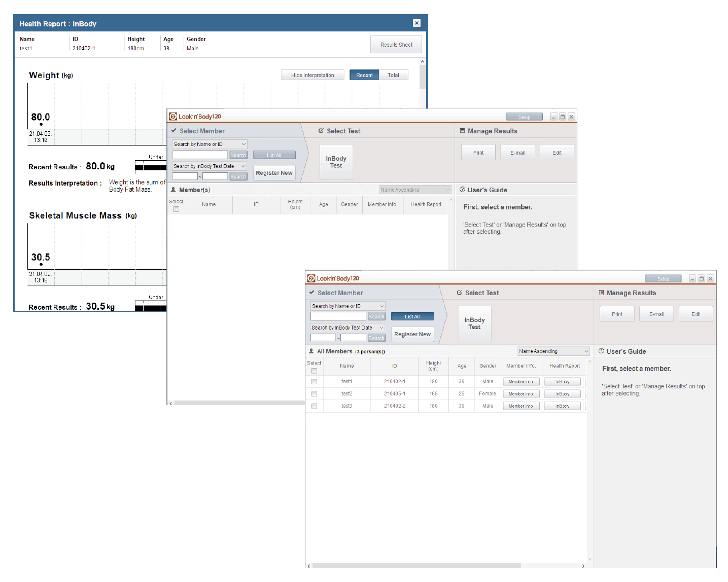
Task: Click the Select Test icon in front window
Action: pos(460,293)
